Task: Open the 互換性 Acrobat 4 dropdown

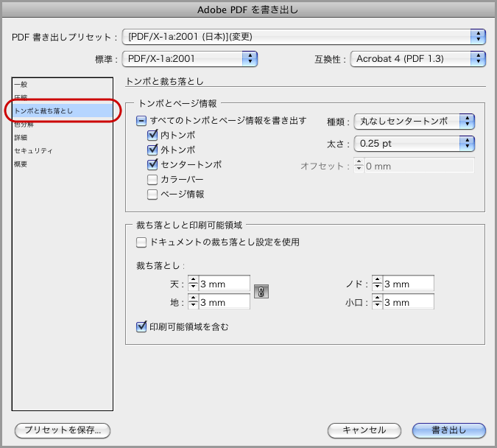Action: tap(417, 59)
